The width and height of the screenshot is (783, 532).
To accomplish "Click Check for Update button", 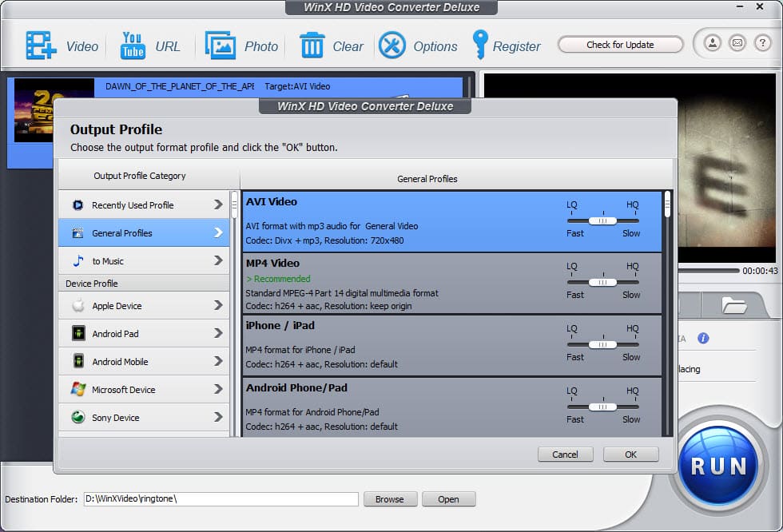I will point(620,45).
